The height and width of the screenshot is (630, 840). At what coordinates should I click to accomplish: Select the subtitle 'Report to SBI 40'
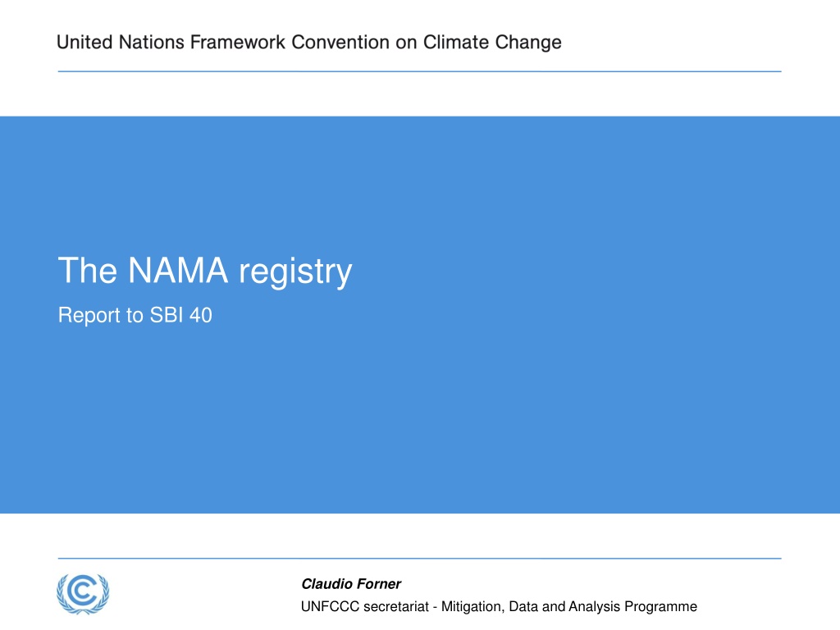[x=135, y=316]
